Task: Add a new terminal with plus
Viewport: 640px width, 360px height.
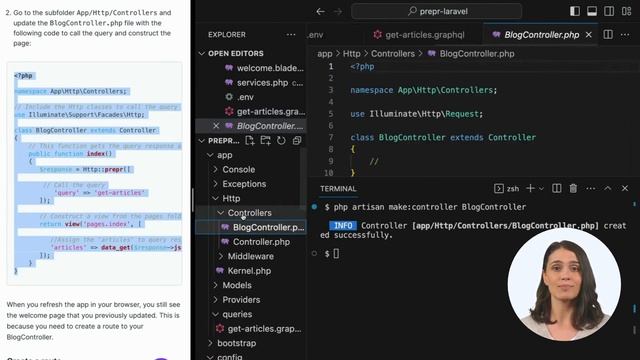Action: tap(530, 189)
